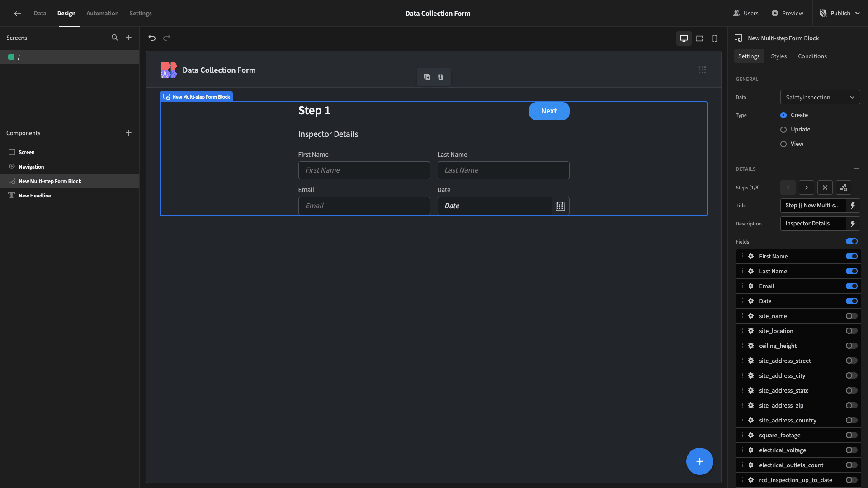Image resolution: width=868 pixels, height=488 pixels.
Task: Click the Preview button
Action: (787, 14)
